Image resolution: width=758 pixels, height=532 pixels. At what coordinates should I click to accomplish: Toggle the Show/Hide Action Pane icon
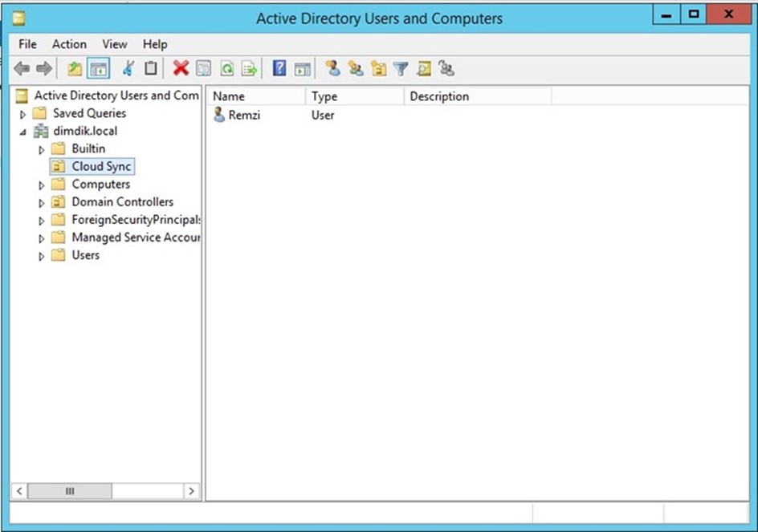(x=303, y=69)
